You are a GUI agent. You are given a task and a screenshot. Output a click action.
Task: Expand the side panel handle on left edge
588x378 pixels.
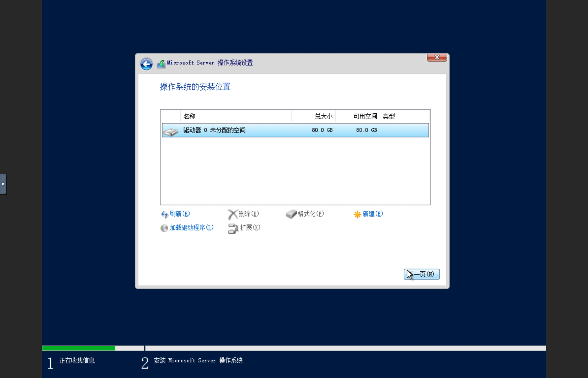(x=3, y=184)
